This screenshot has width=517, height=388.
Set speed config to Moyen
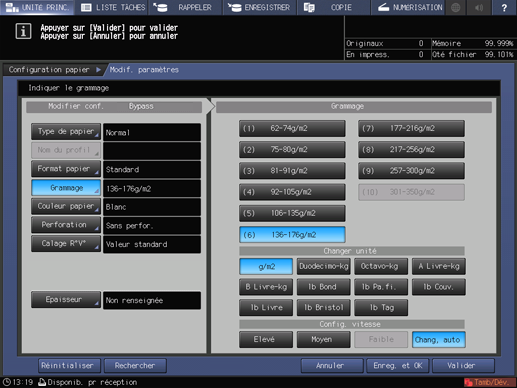(323, 340)
